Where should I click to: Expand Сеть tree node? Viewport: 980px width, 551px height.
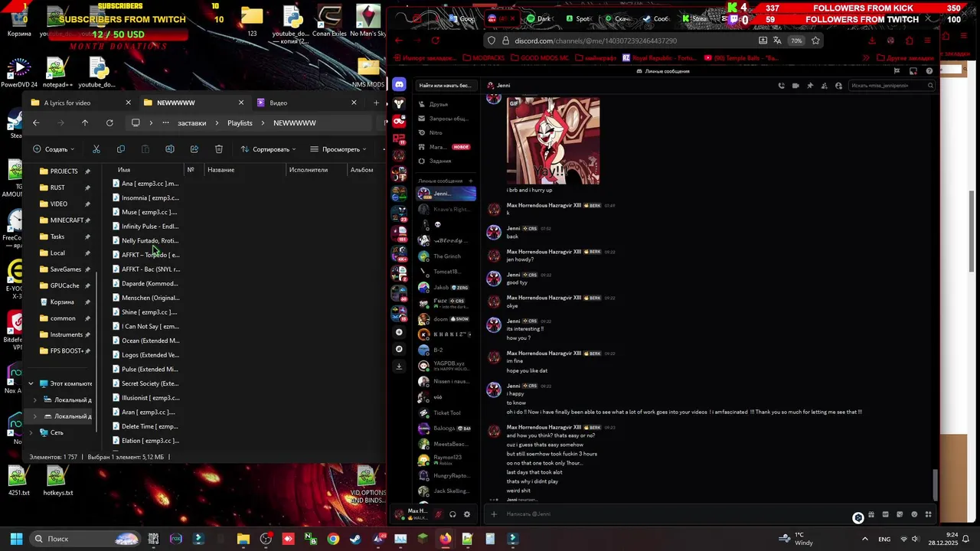[x=31, y=432]
